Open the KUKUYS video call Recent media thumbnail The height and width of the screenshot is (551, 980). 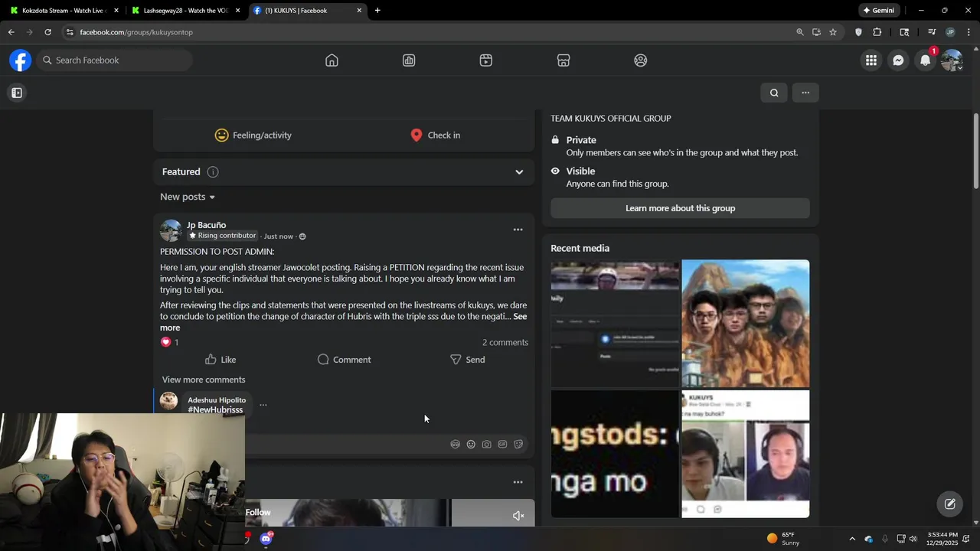point(745,455)
